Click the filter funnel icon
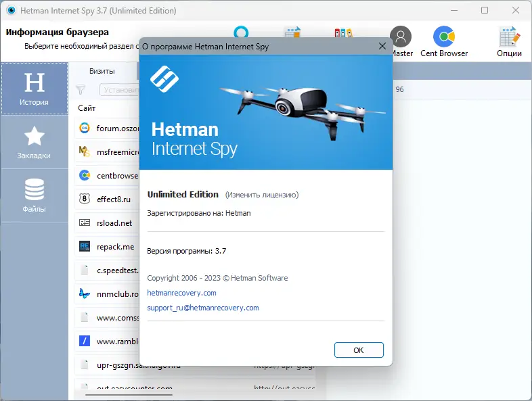The width and height of the screenshot is (532, 401). (81, 90)
